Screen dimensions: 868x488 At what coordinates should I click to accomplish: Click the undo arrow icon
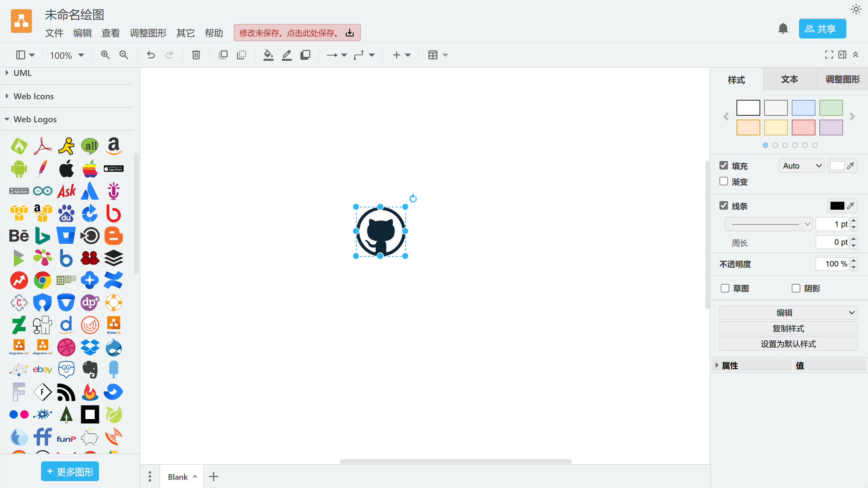pos(151,55)
